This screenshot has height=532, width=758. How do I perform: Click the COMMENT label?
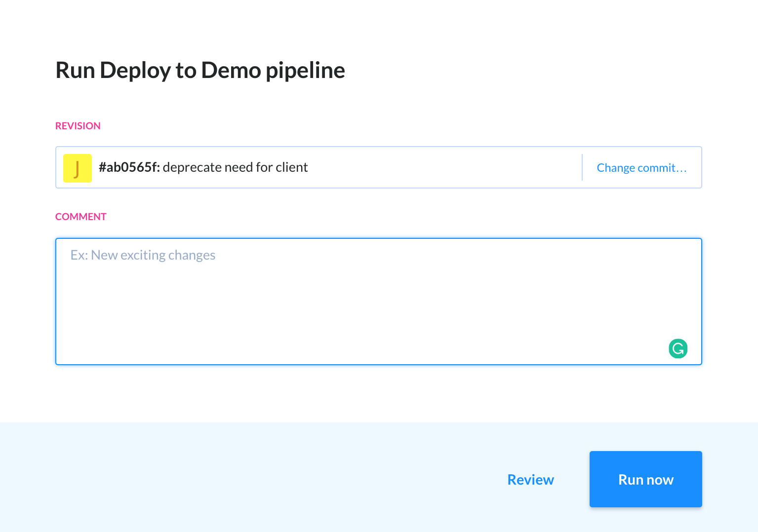pyautogui.click(x=81, y=217)
